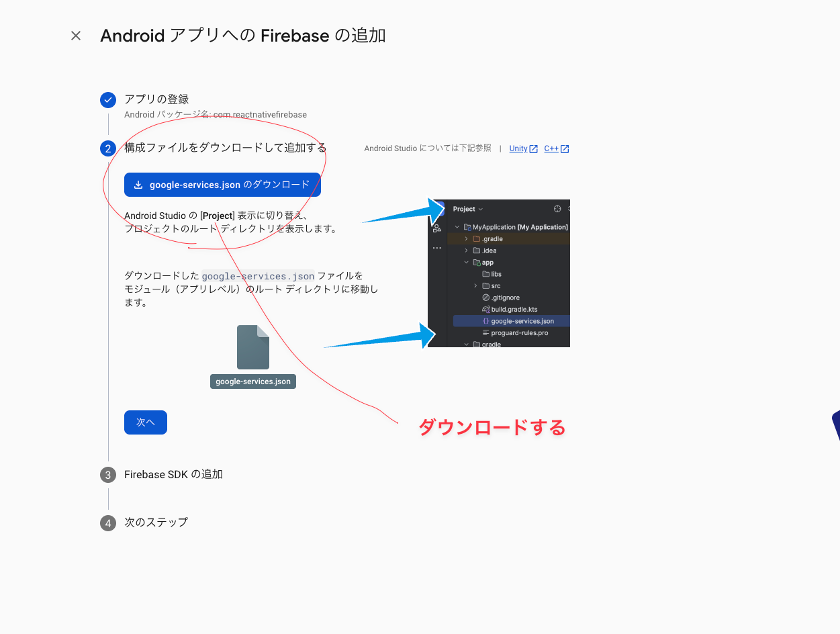
Task: Expand the .gradle folder in the image
Action: (467, 239)
